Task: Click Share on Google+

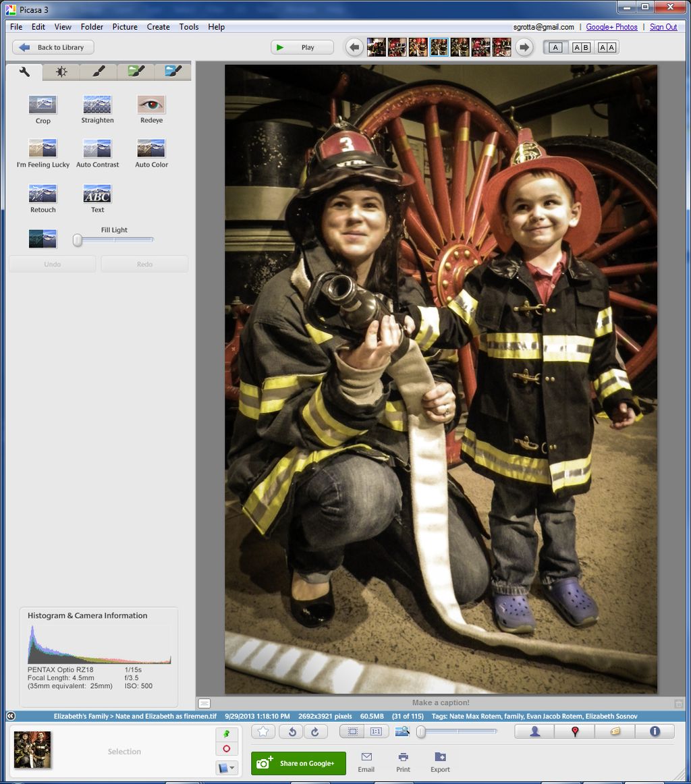Action: coord(298,763)
